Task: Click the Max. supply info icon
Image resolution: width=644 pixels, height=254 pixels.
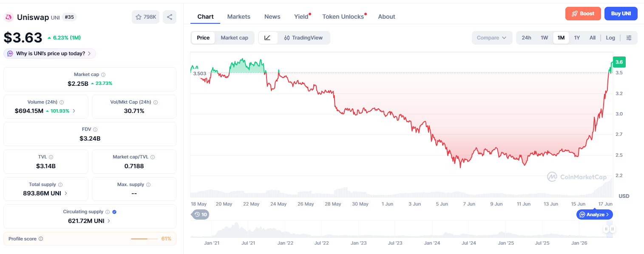Action: coord(148,185)
